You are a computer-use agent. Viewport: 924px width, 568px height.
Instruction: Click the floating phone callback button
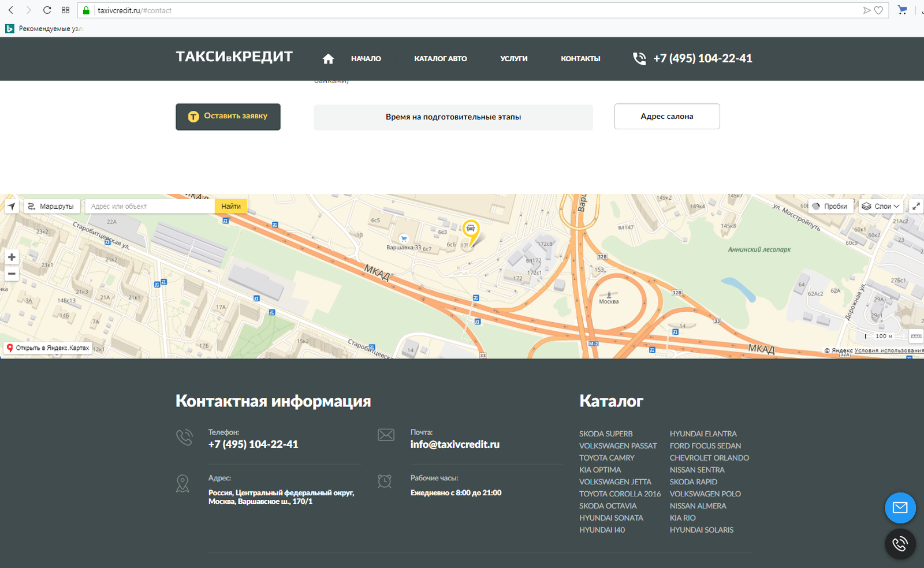pos(900,544)
